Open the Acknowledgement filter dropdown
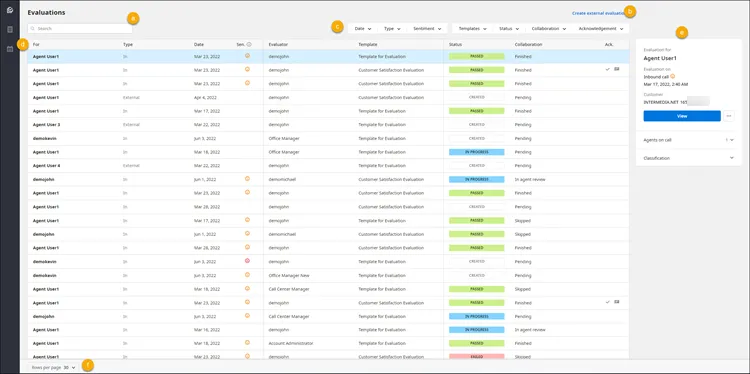The height and width of the screenshot is (374, 750). coord(601,29)
